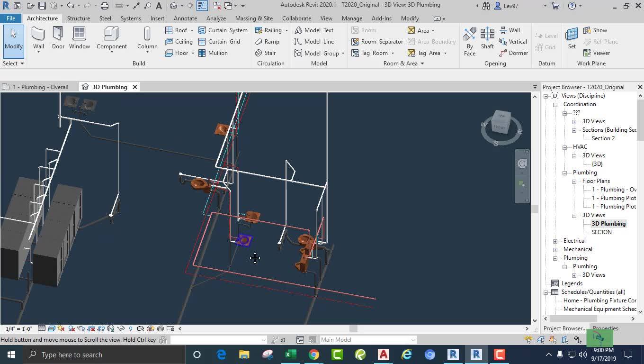Viewport: 644px width, 364px height.
Task: Toggle Select Links in status bar
Action: (x=528, y=340)
